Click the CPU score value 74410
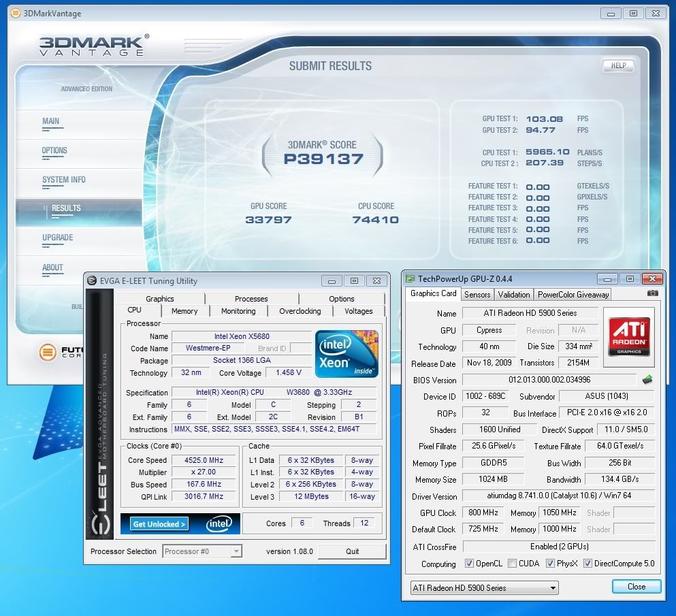The image size is (676, 616). (376, 220)
